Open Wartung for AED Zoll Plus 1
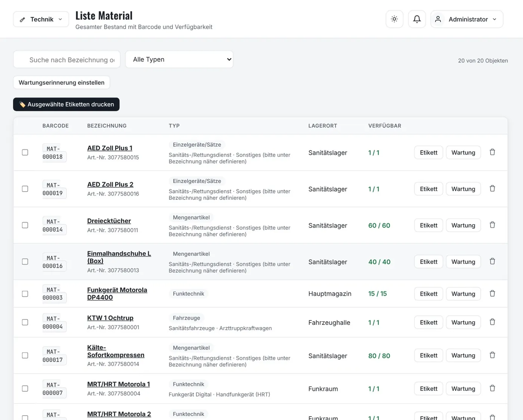This screenshot has height=420, width=523. [463, 152]
